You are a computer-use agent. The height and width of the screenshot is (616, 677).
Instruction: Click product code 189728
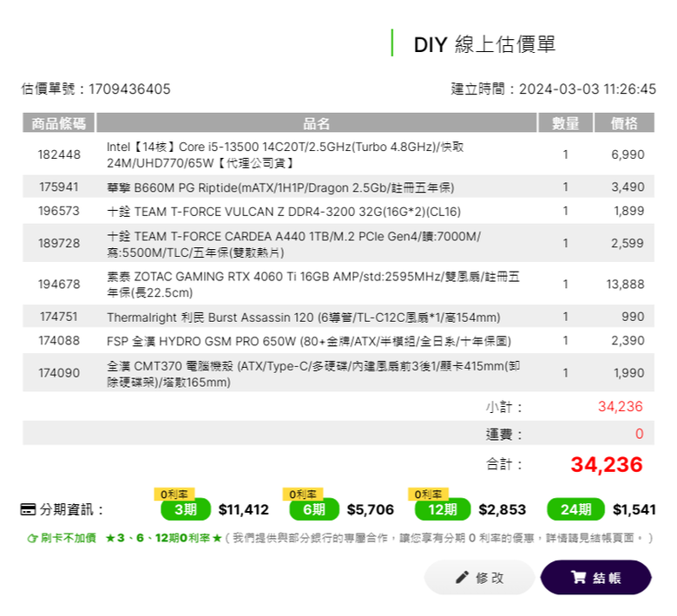pyautogui.click(x=59, y=243)
